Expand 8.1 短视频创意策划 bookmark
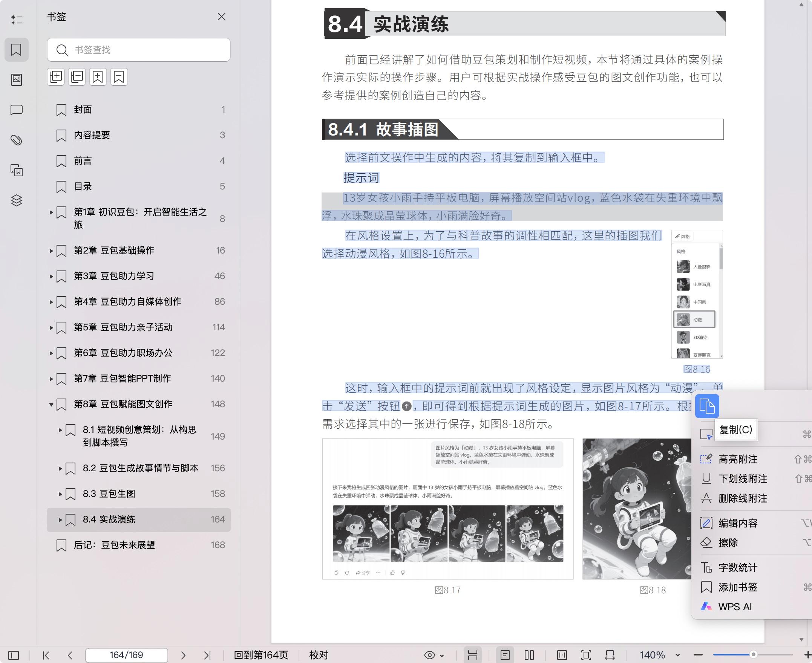The image size is (812, 663). (60, 430)
